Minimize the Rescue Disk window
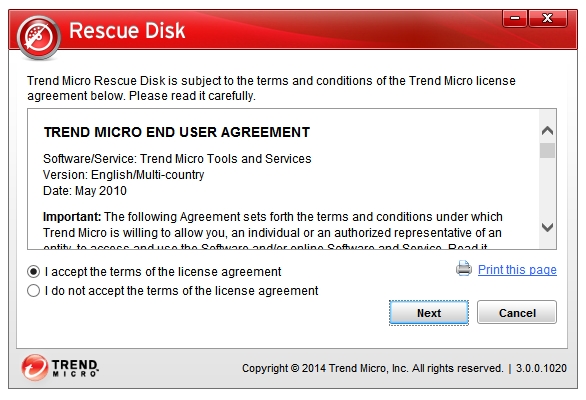586x400 pixels. tap(515, 18)
